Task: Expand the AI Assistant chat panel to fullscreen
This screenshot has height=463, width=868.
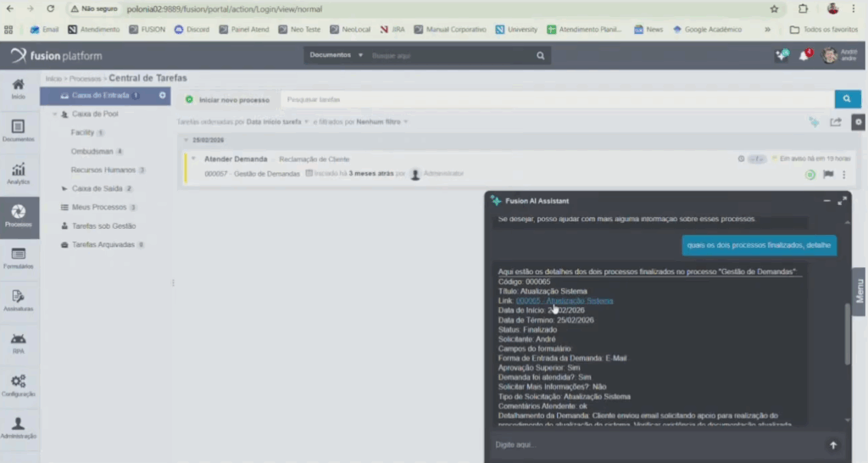Action: click(x=842, y=201)
